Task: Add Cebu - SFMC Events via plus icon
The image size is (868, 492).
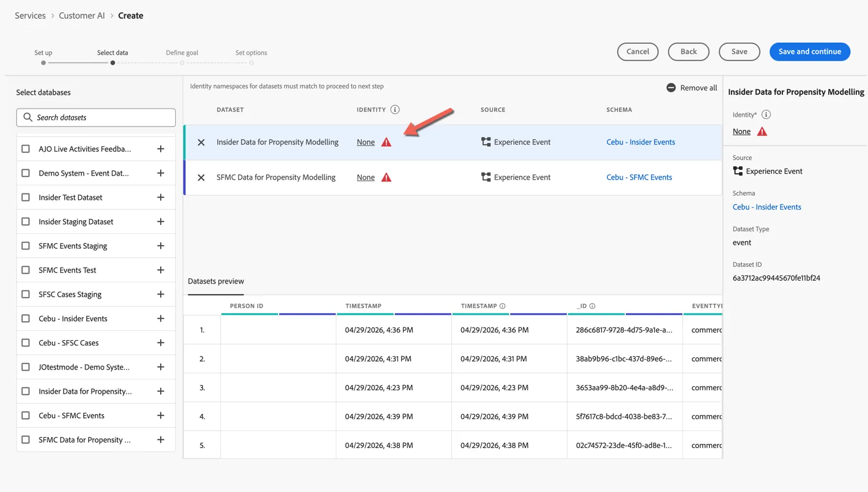Action: [x=161, y=416]
